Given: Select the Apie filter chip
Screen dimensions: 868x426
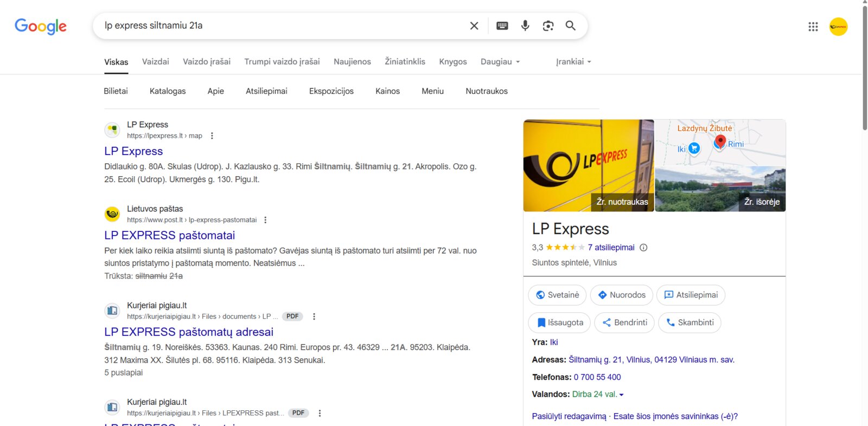Looking at the screenshot, I should click(x=216, y=91).
